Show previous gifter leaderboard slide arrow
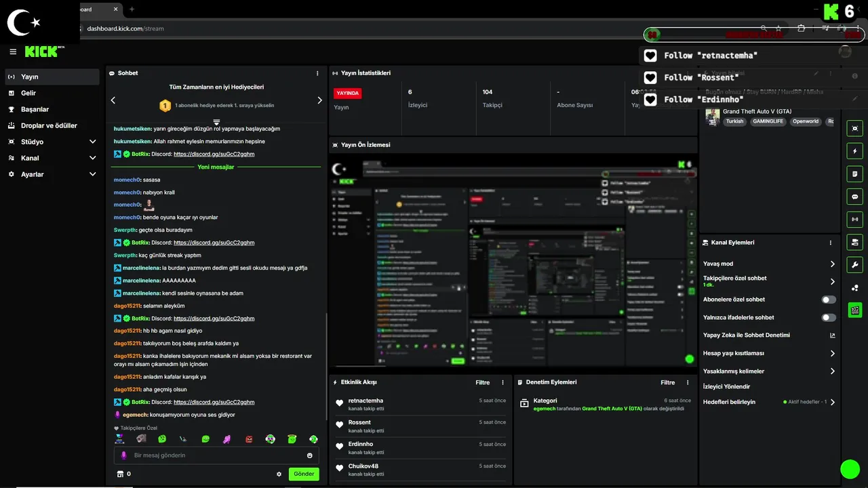Viewport: 868px width, 488px height. [113, 100]
